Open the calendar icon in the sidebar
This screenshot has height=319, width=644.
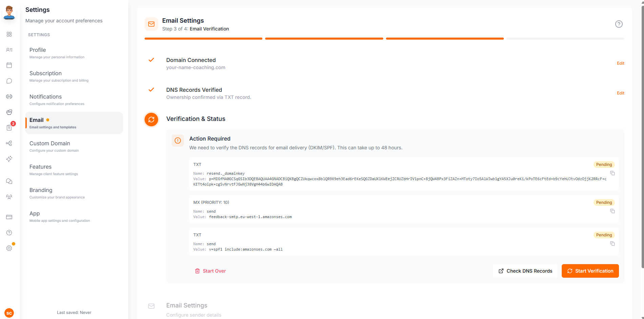(9, 65)
